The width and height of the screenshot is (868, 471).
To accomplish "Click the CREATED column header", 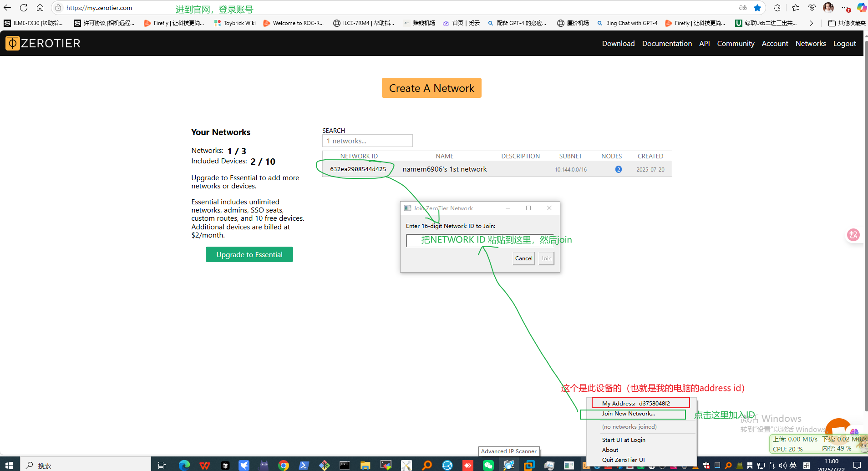I will 650,156.
